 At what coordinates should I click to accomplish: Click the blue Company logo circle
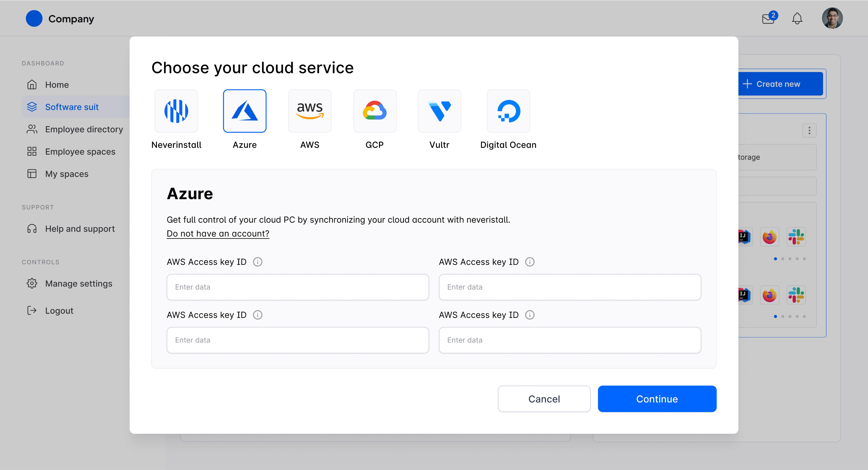tap(34, 18)
